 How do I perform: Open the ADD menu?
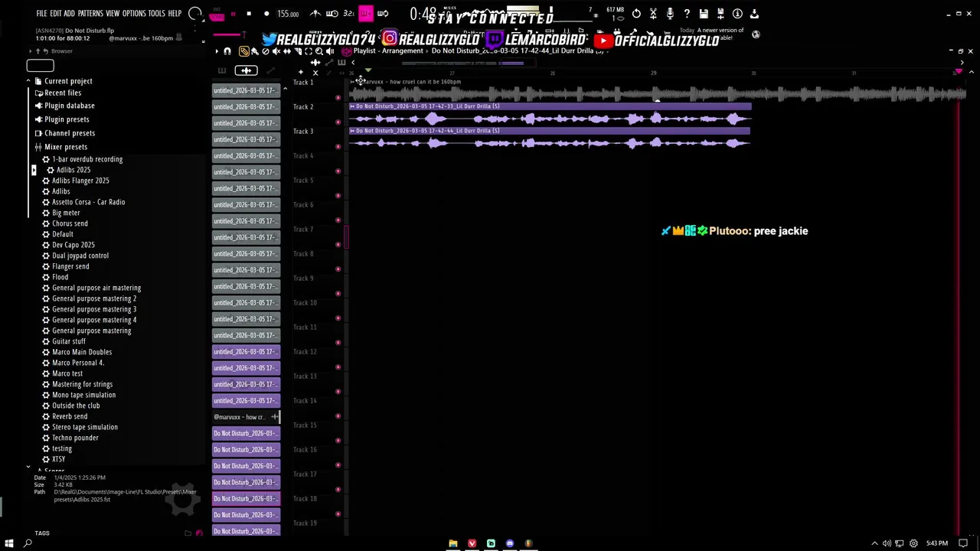point(69,13)
